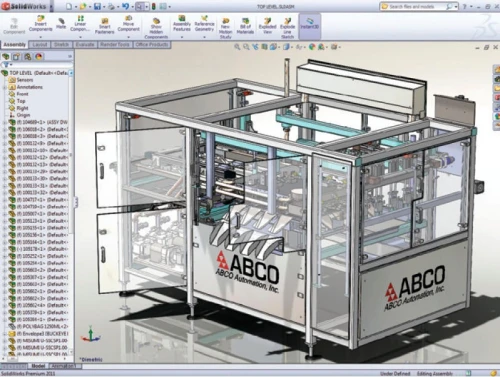
Task: Expand the Annotations folder in tree
Action: (x=5, y=87)
